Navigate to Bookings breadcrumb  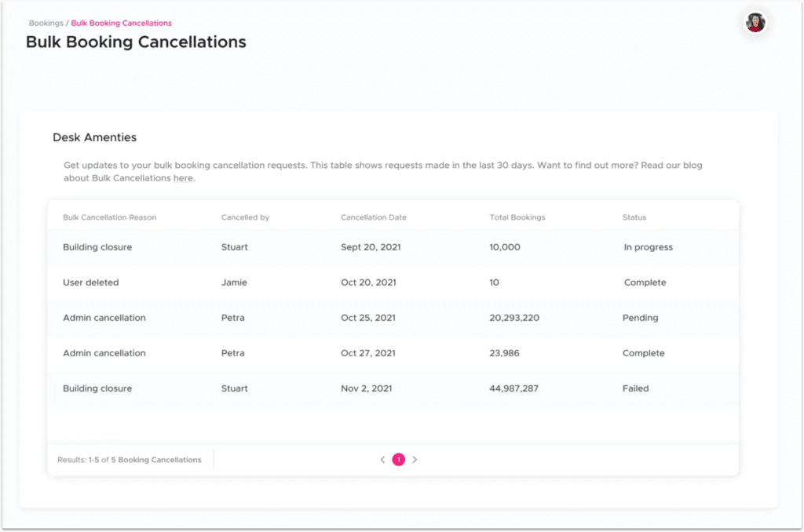(46, 23)
